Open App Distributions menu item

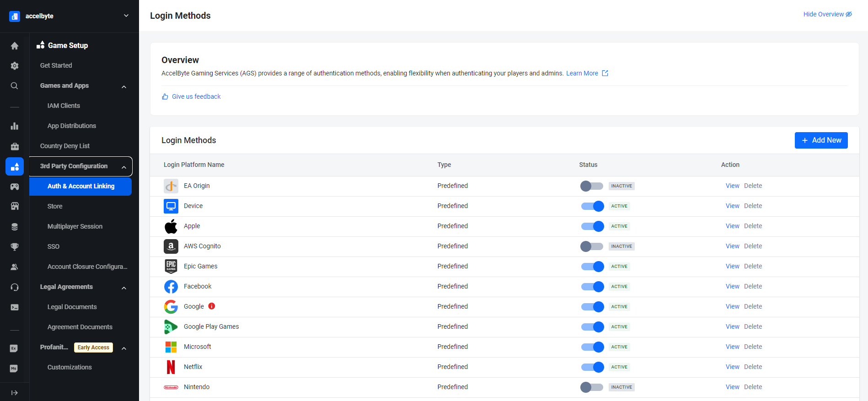[72, 126]
